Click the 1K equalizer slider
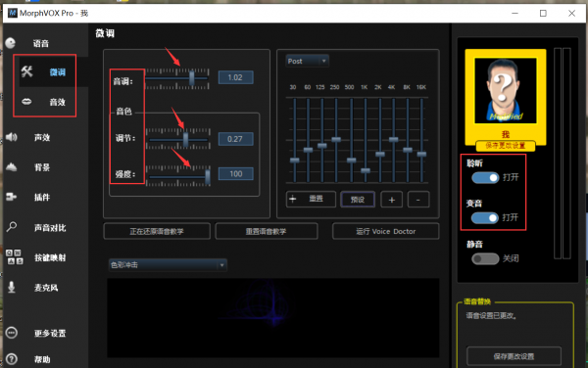 (x=366, y=170)
